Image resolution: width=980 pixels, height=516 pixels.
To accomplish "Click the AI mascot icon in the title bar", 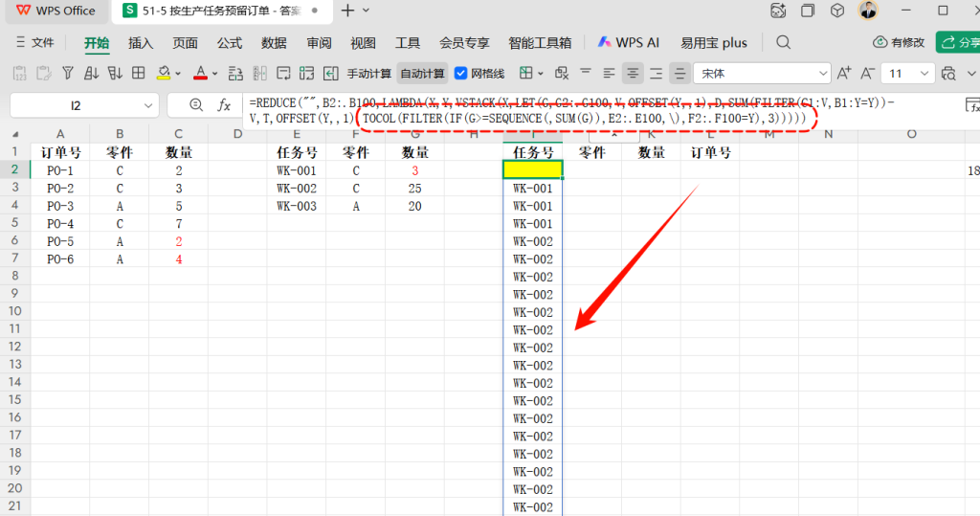I will [x=778, y=11].
